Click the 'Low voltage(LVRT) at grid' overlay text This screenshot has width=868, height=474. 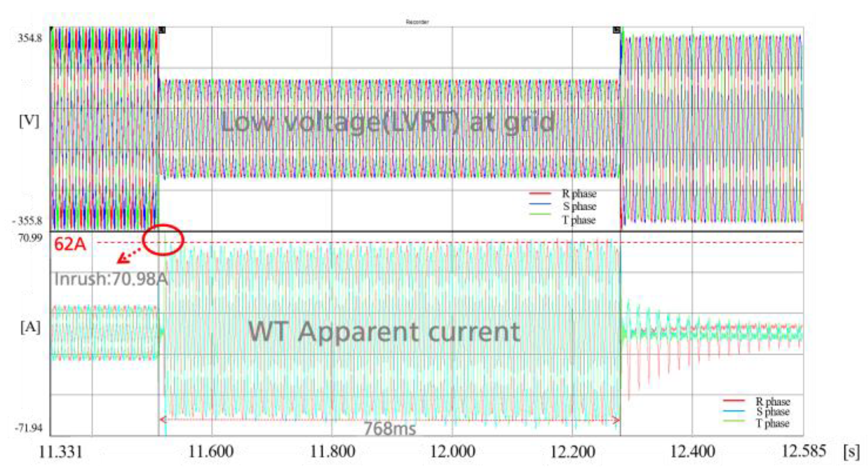387,122
